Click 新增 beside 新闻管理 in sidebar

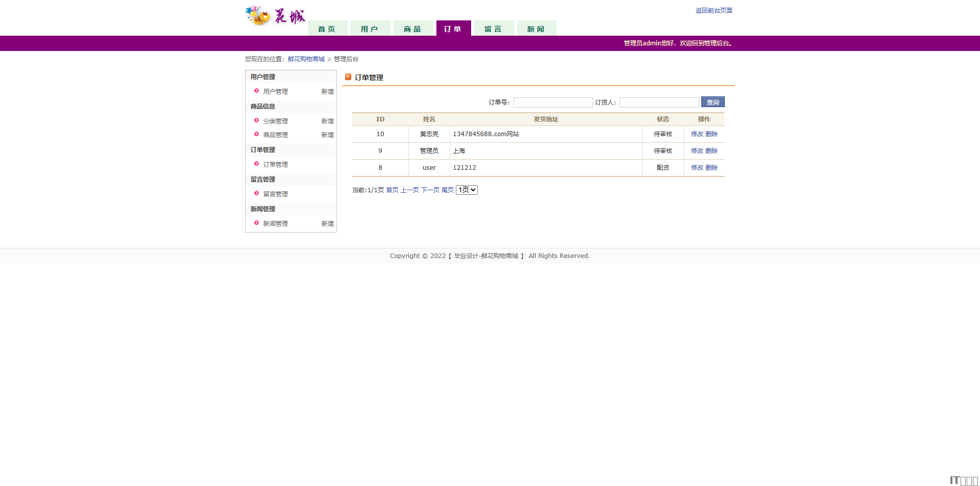(x=327, y=224)
